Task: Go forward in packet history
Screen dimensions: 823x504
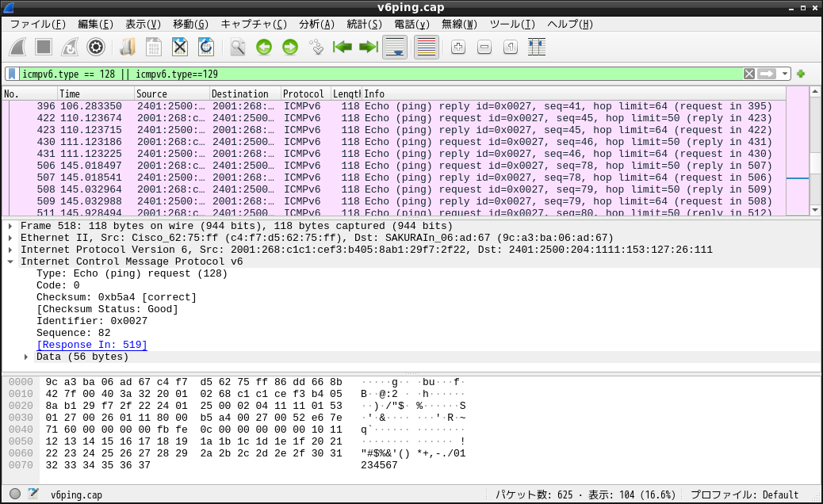Action: (x=289, y=48)
